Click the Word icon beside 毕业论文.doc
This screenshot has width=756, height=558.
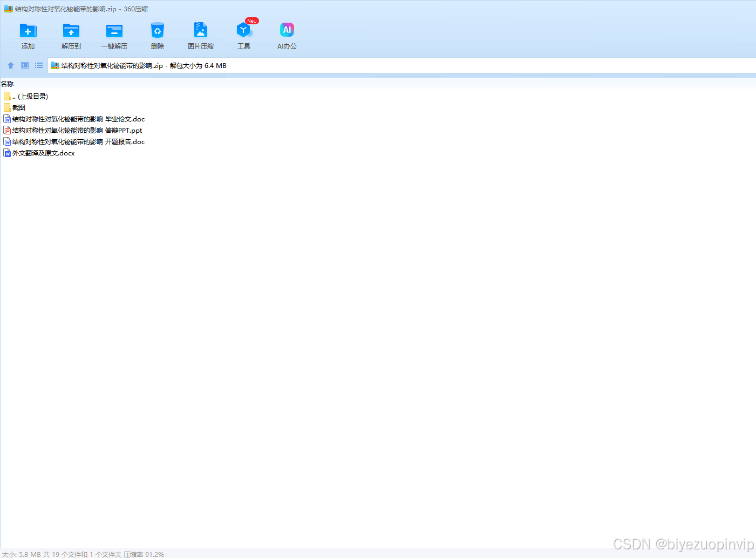(7, 119)
